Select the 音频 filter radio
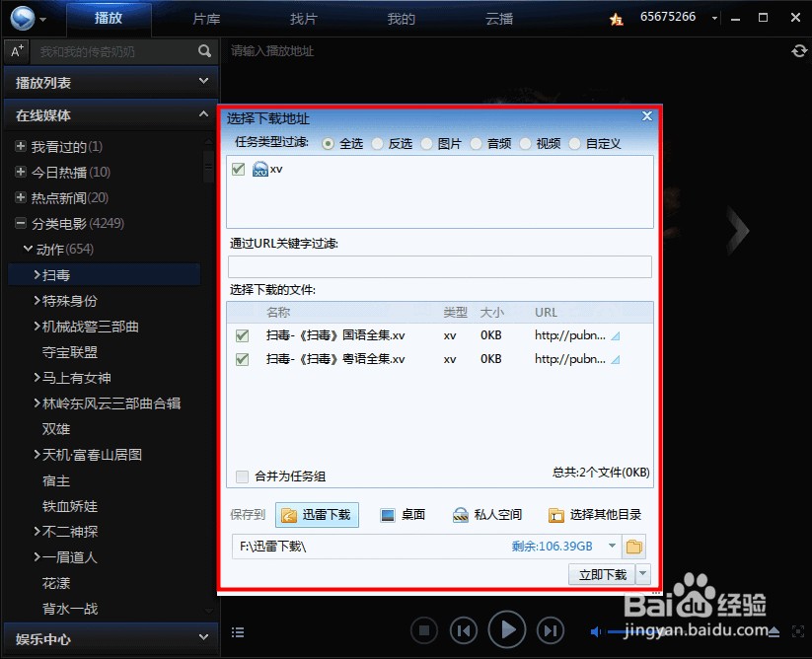The image size is (812, 659). tap(476, 144)
